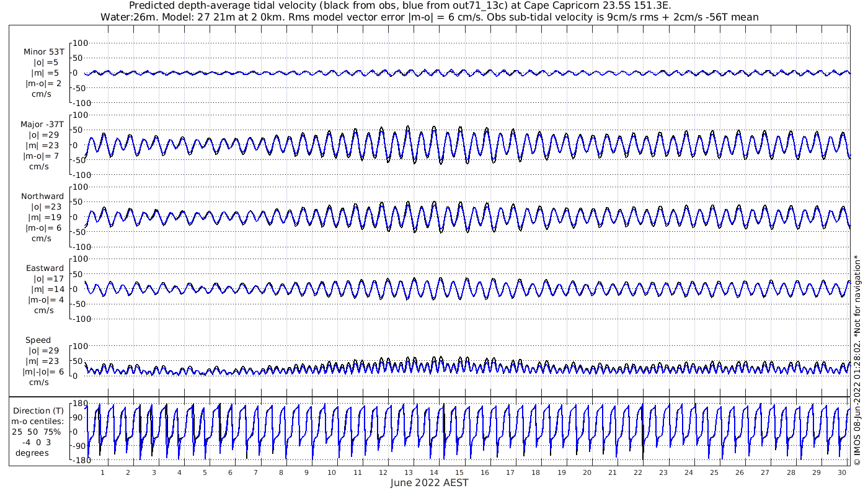Click '|m|-|o|= 6' in the Speed panel
Image resolution: width=868 pixels, height=496 pixels.
(44, 371)
